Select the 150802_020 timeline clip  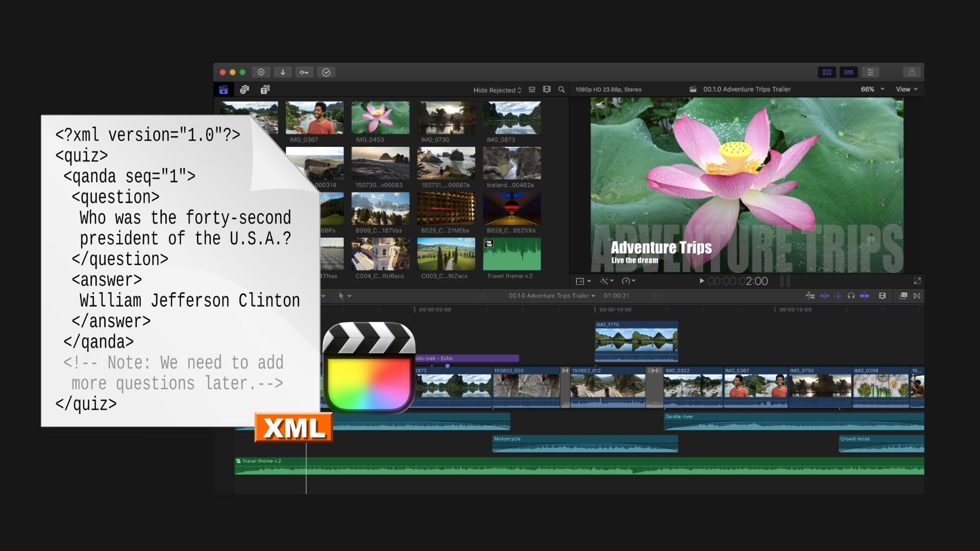[526, 387]
